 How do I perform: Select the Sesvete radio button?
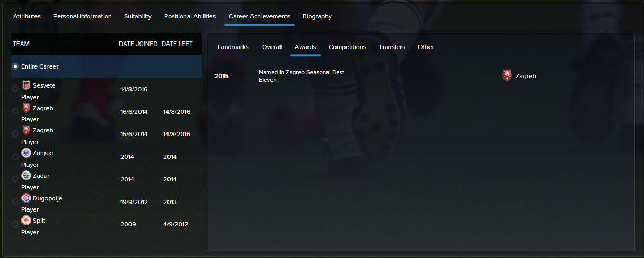(x=15, y=89)
